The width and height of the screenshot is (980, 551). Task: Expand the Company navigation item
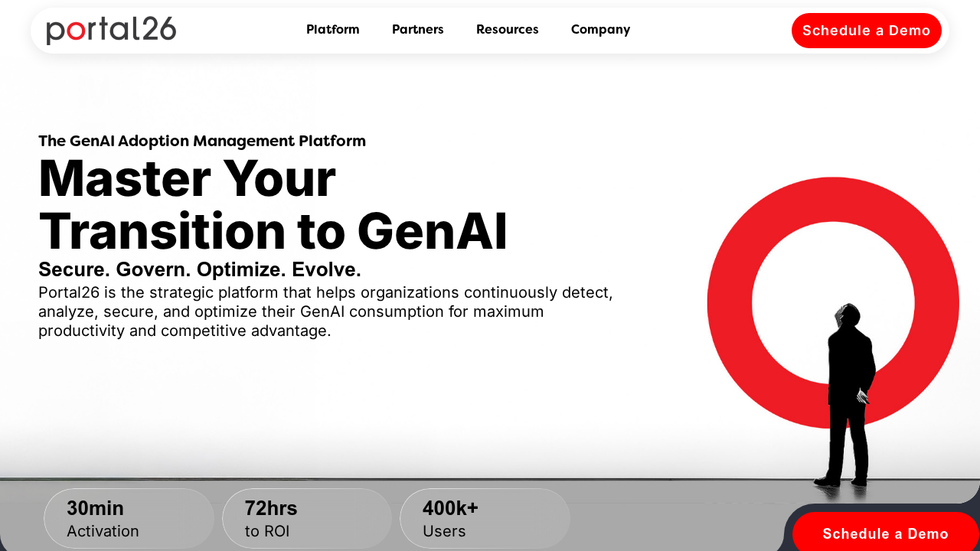tap(600, 30)
